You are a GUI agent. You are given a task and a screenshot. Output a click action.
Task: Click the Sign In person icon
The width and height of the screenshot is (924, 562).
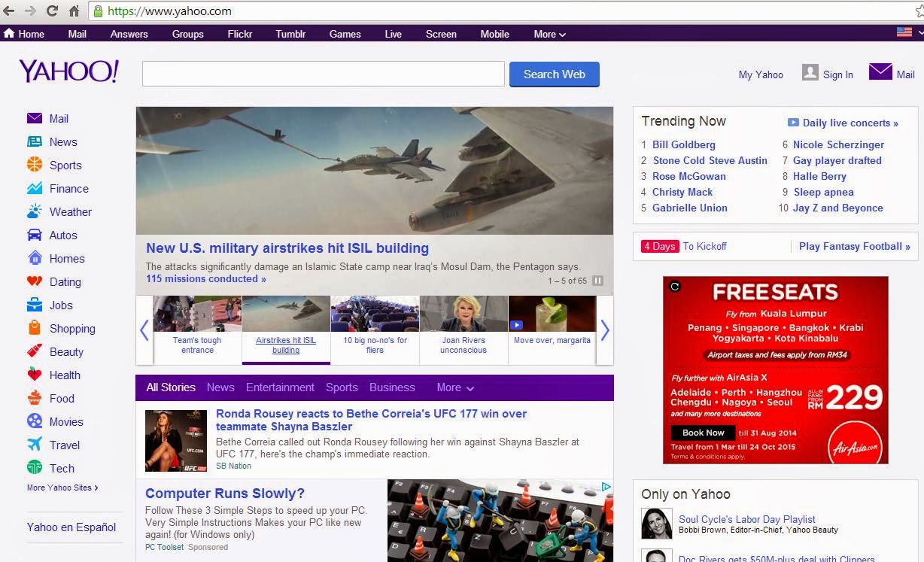click(x=810, y=72)
